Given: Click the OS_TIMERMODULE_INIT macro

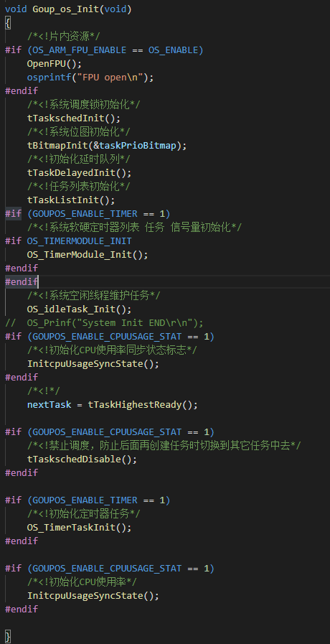Looking at the screenshot, I should (79, 241).
